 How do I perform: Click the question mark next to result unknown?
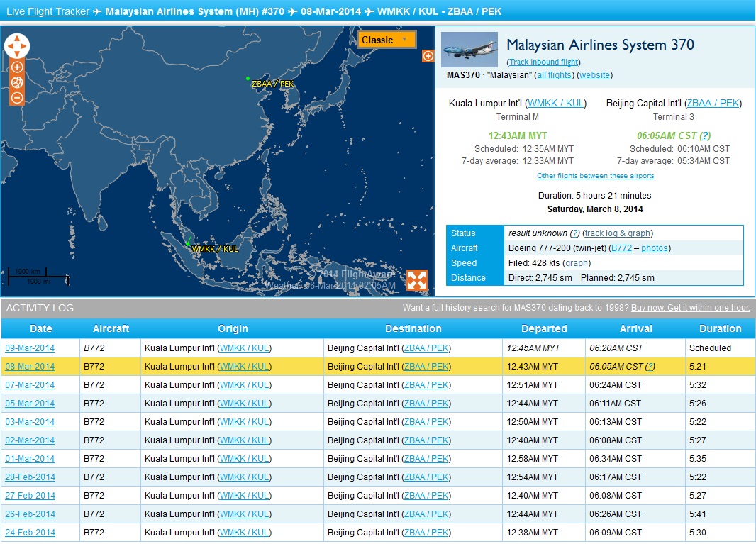[x=574, y=233]
